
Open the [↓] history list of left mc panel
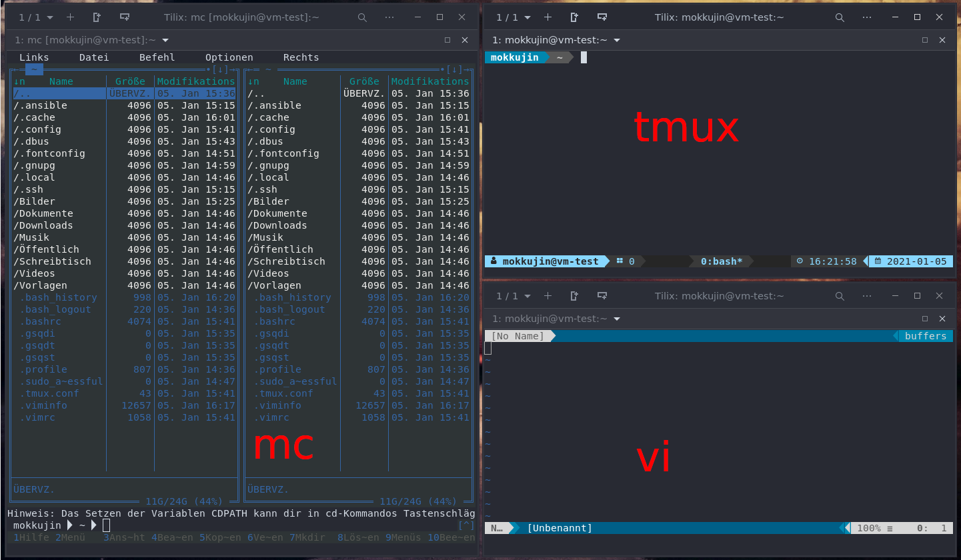pos(220,69)
